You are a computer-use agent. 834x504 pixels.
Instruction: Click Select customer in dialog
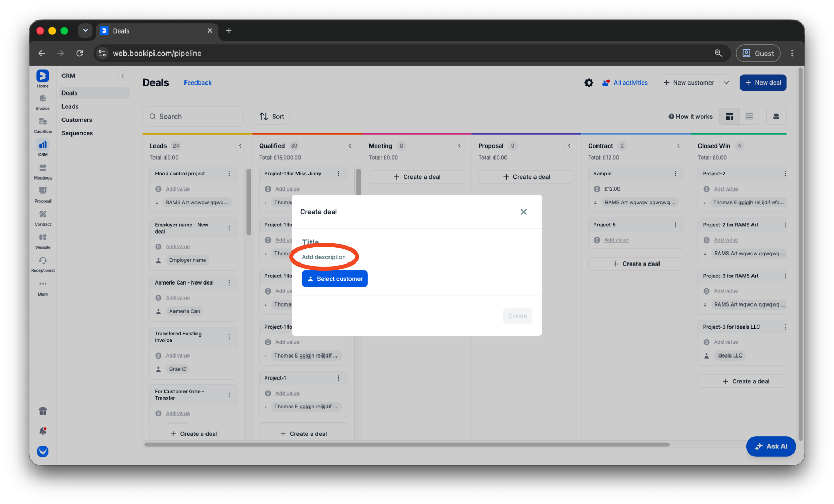pos(335,279)
